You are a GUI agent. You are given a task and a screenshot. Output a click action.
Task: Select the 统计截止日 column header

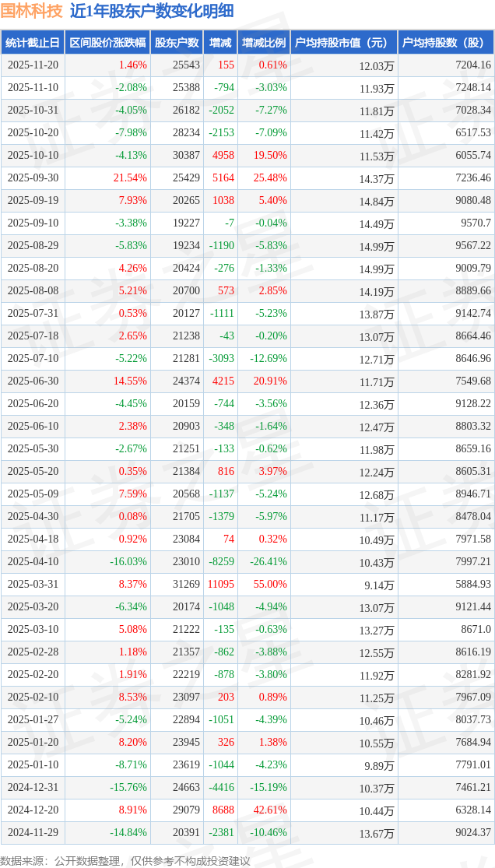pos(33,43)
